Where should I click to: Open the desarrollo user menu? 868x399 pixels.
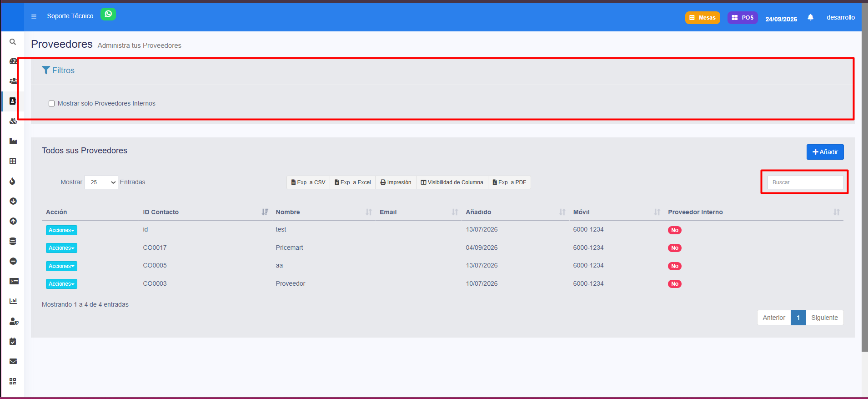[x=841, y=17]
